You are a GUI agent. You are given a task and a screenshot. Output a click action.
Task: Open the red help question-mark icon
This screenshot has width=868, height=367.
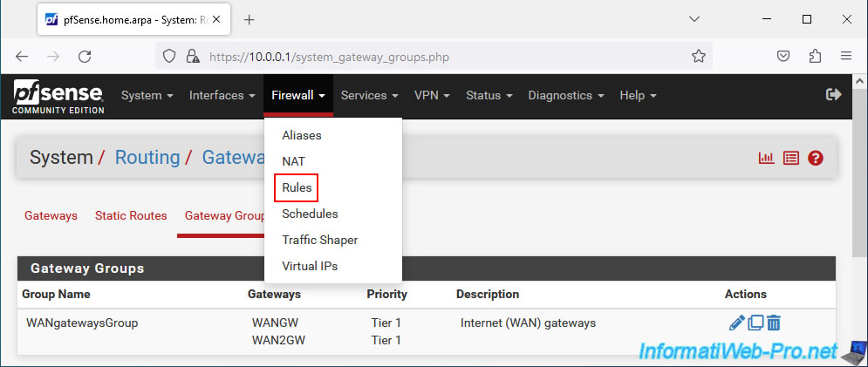tap(816, 159)
